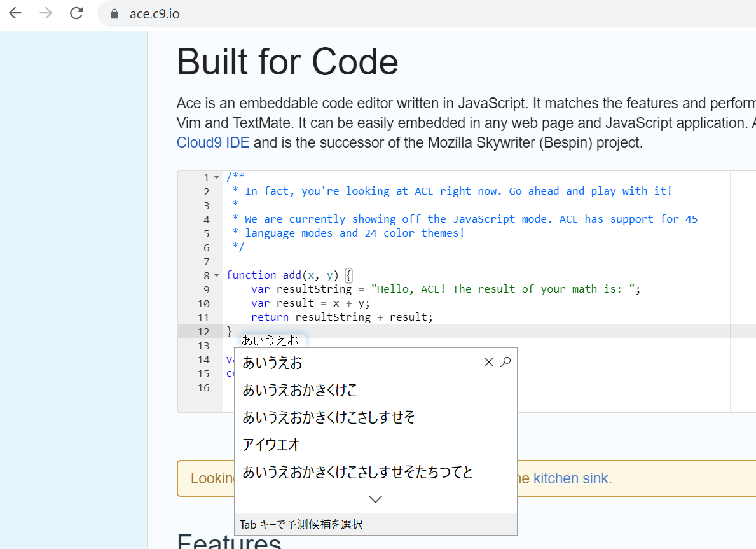Image resolution: width=756 pixels, height=549 pixels.
Task: Click the 'return' keyword on line 11
Action: (270, 317)
